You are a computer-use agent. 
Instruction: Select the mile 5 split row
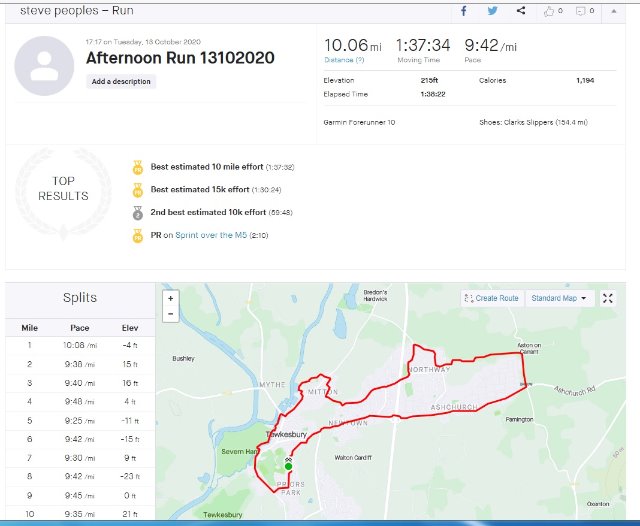(80, 420)
